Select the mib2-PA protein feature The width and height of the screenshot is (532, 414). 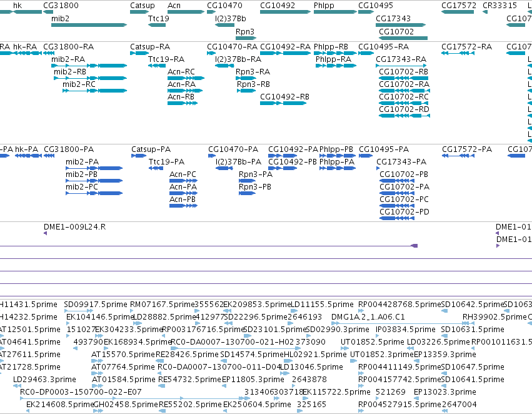(x=94, y=168)
